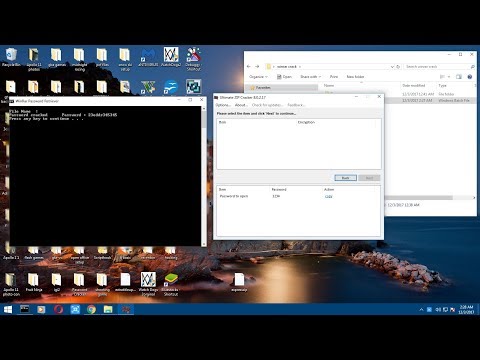Open the Windows Start menu
Screen dimensions: 480x360
coord(8,310)
